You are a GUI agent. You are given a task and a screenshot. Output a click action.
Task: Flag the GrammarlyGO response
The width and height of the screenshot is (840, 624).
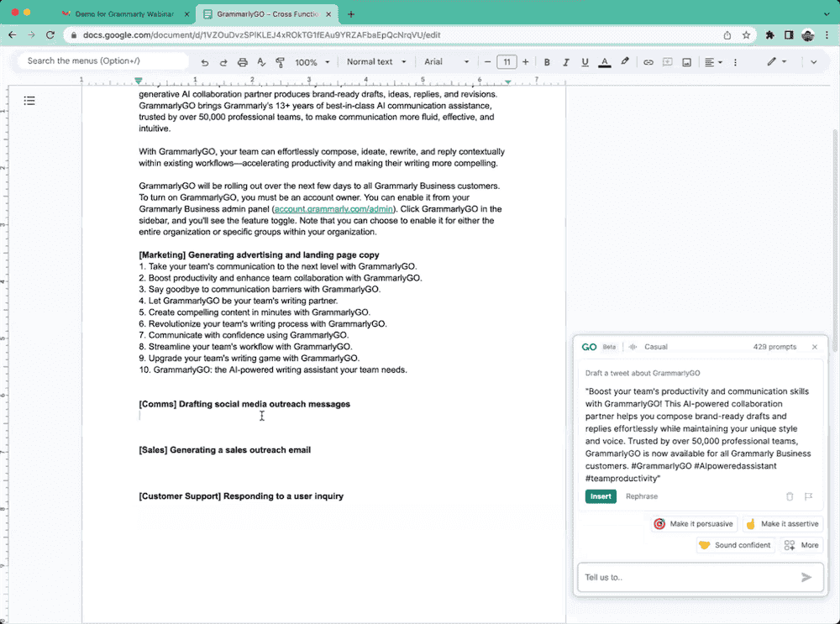coord(808,496)
